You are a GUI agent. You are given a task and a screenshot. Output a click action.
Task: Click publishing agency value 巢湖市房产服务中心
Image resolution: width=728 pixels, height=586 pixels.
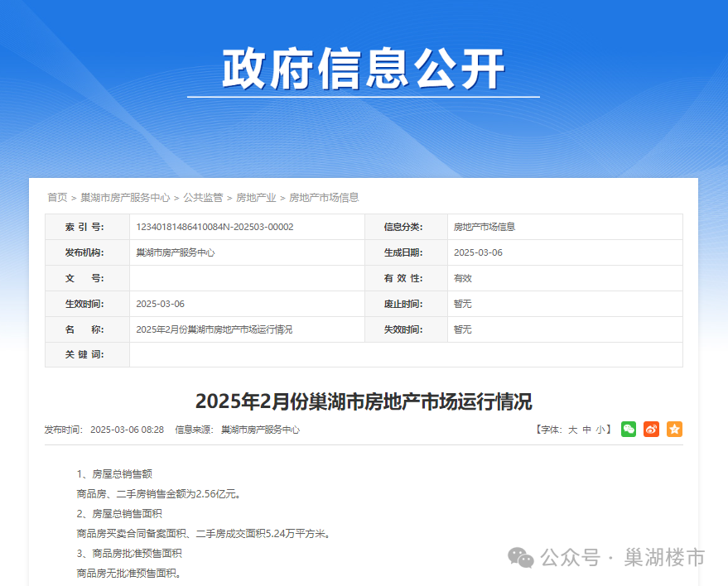pyautogui.click(x=176, y=253)
